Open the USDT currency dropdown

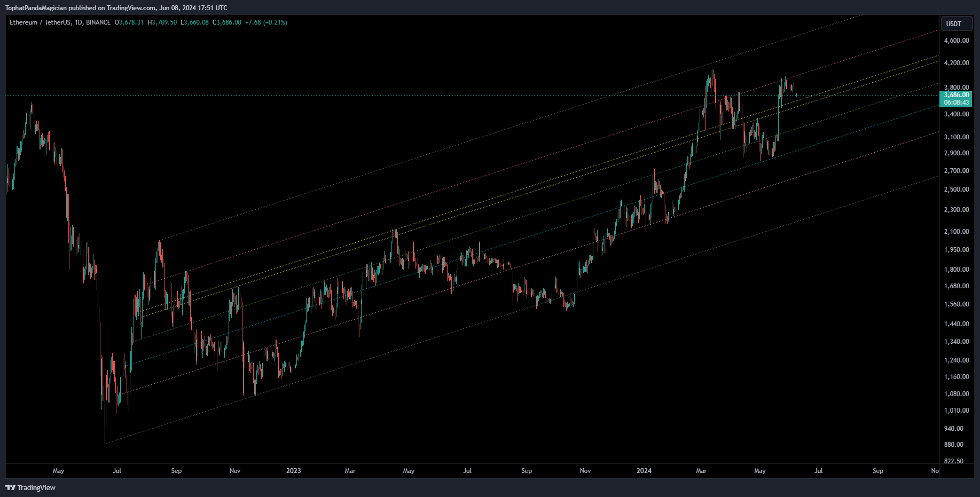(956, 23)
